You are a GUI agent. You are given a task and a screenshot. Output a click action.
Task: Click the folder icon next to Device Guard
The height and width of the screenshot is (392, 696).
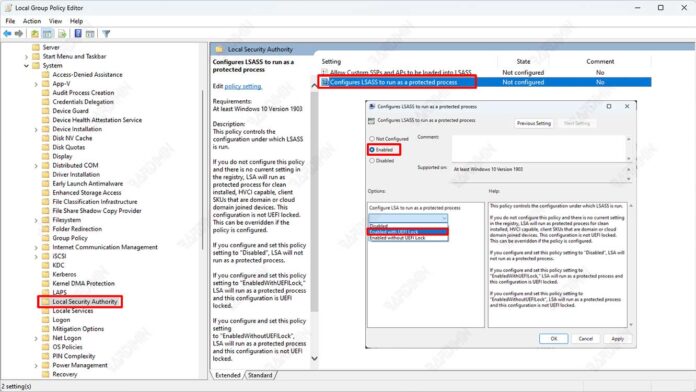pyautogui.click(x=45, y=111)
